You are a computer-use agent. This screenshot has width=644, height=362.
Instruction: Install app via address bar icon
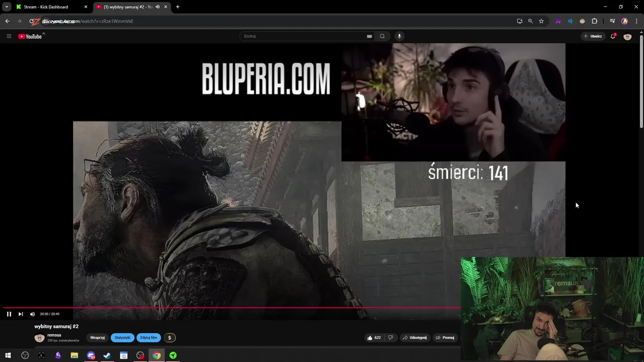pyautogui.click(x=520, y=21)
